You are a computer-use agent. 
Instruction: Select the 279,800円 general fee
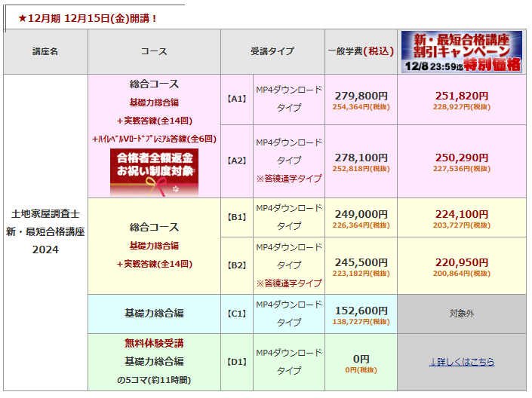coord(361,96)
